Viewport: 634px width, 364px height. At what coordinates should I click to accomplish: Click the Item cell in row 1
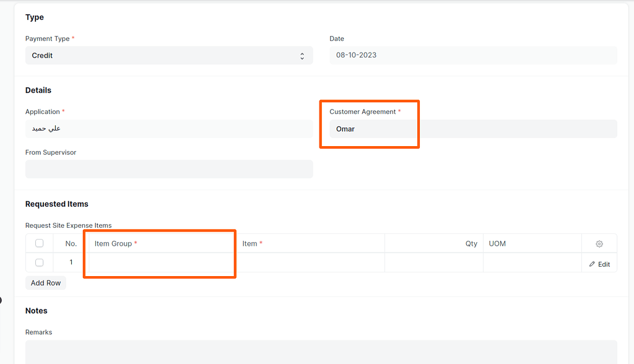click(311, 262)
